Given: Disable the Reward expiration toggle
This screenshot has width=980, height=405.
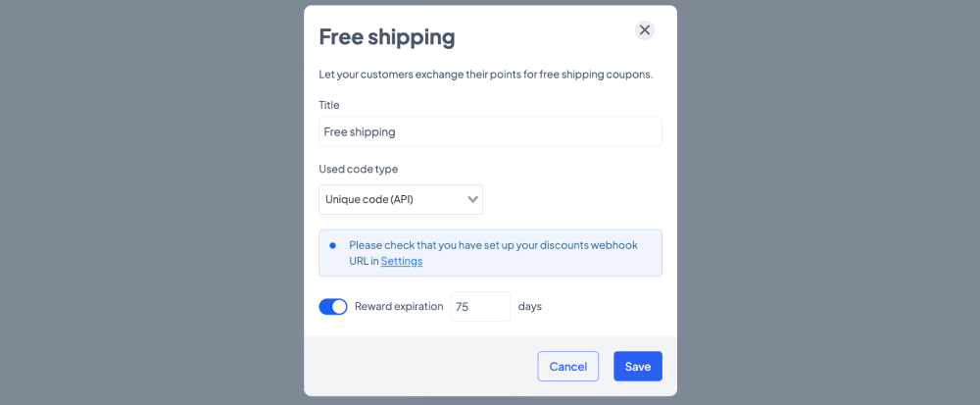Looking at the screenshot, I should [x=333, y=307].
